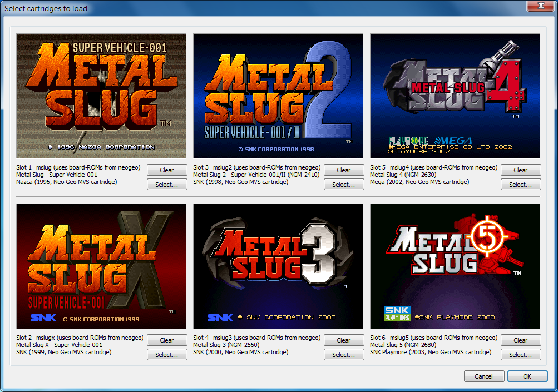Clear the Slot 5 mslug4 cartridge

521,170
